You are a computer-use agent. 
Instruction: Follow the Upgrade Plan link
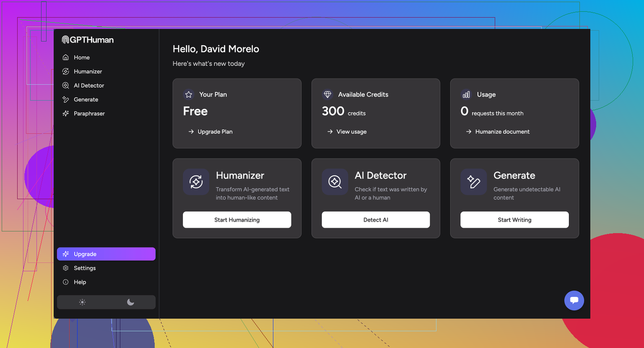(215, 132)
